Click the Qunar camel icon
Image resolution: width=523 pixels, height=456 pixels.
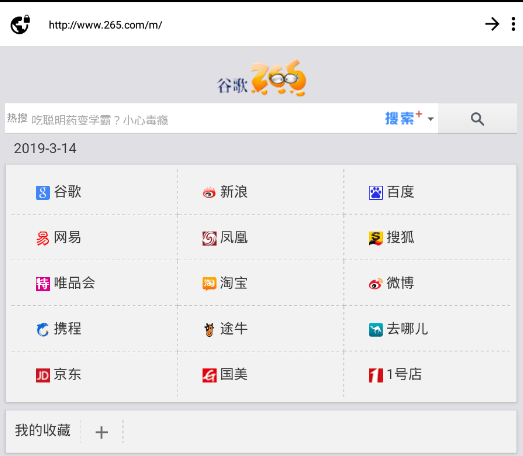[376, 330]
